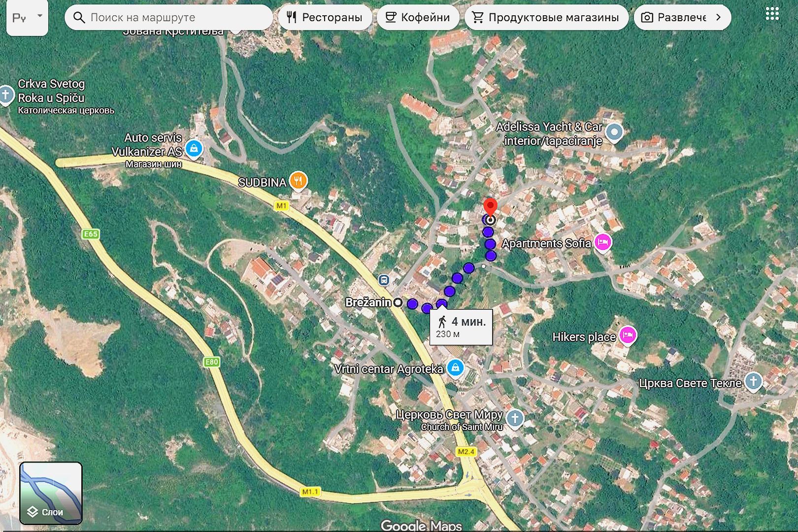
Task: Click the Apartments Sofia hotel pin
Action: [x=602, y=242]
